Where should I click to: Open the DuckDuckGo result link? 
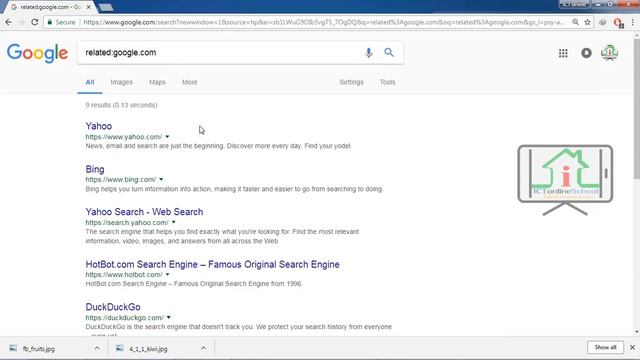coord(113,307)
